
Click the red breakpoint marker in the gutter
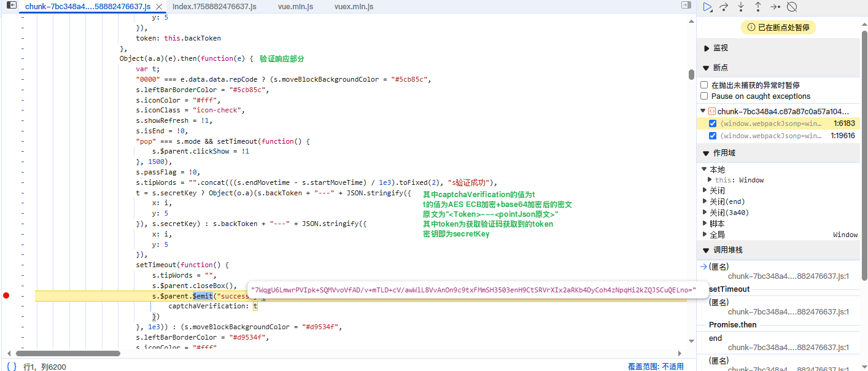click(6, 295)
